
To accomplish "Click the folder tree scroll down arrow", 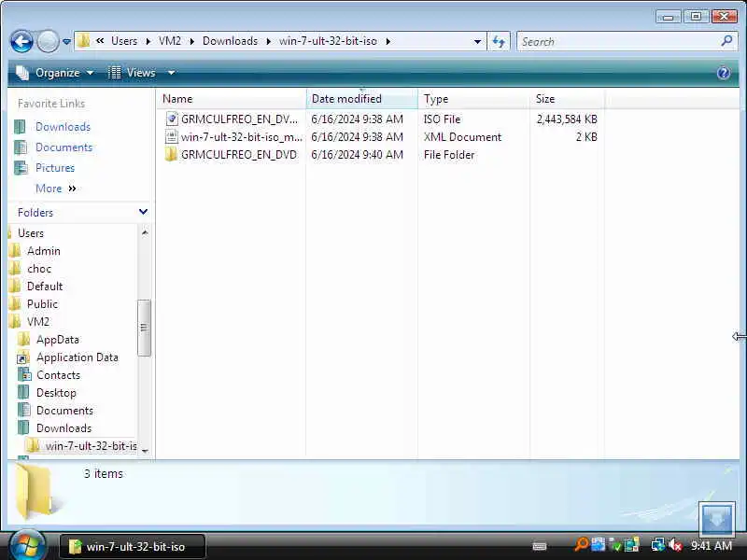I will pyautogui.click(x=145, y=450).
